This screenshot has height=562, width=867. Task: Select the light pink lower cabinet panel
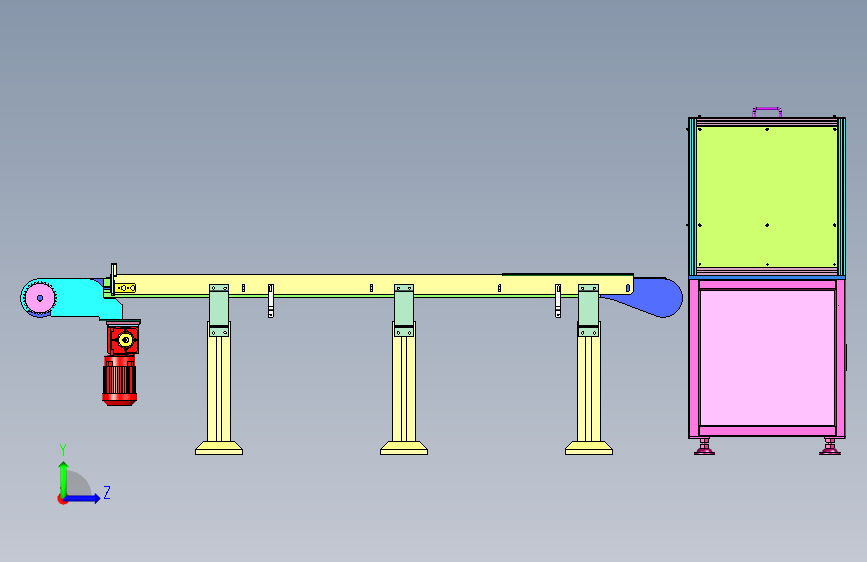click(767, 357)
